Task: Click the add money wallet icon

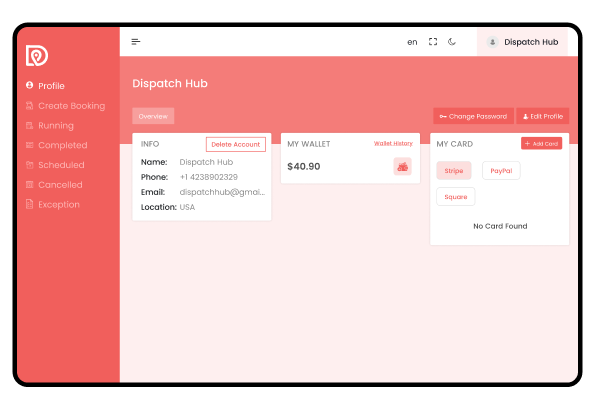Action: pyautogui.click(x=402, y=166)
